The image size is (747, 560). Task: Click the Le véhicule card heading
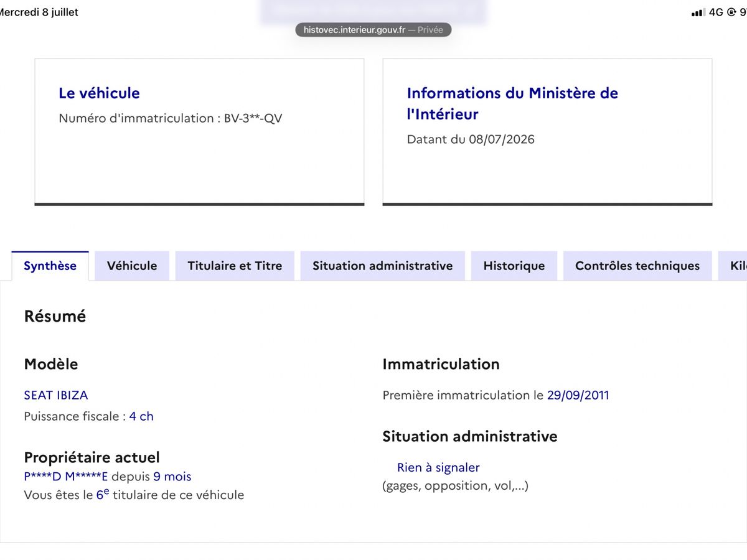pyautogui.click(x=99, y=93)
